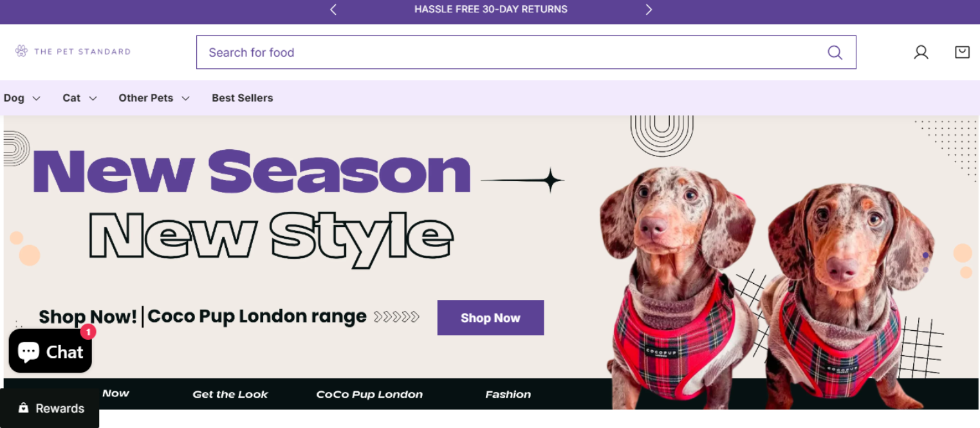Expand the Other Pets dropdown
The height and width of the screenshot is (428, 980).
(x=154, y=98)
